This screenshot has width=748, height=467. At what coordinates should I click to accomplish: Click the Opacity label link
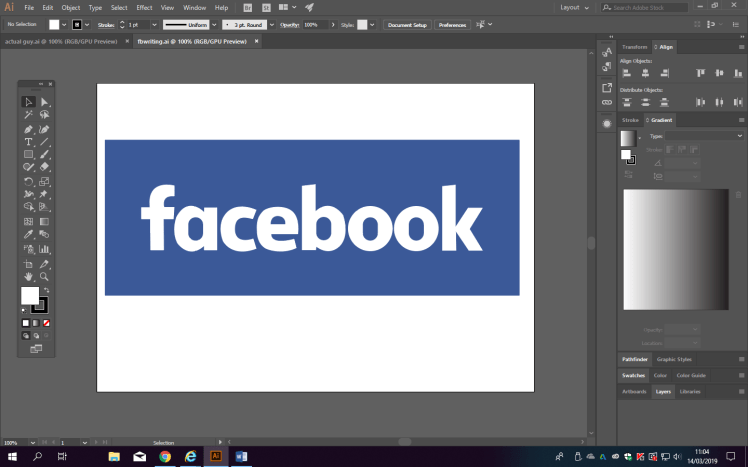(290, 25)
